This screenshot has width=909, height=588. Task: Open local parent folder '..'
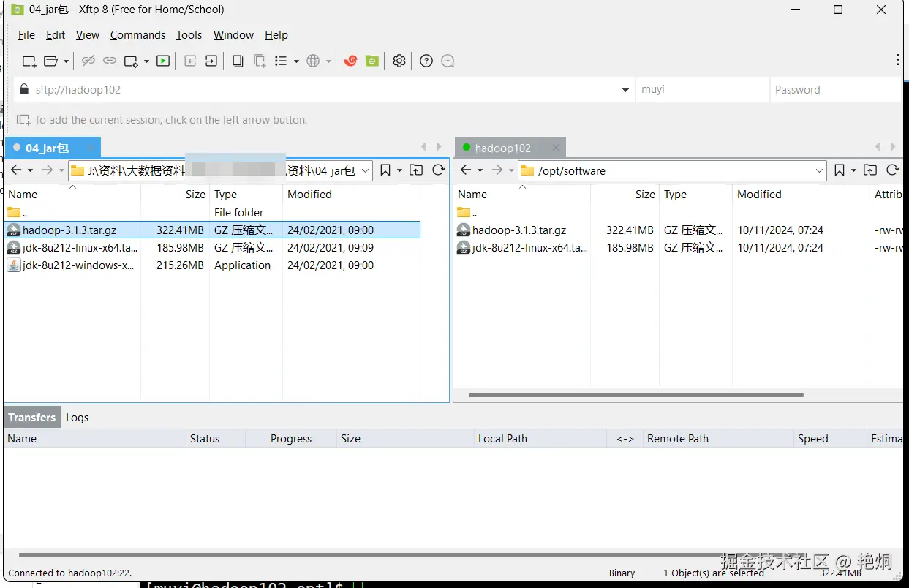[212, 213]
